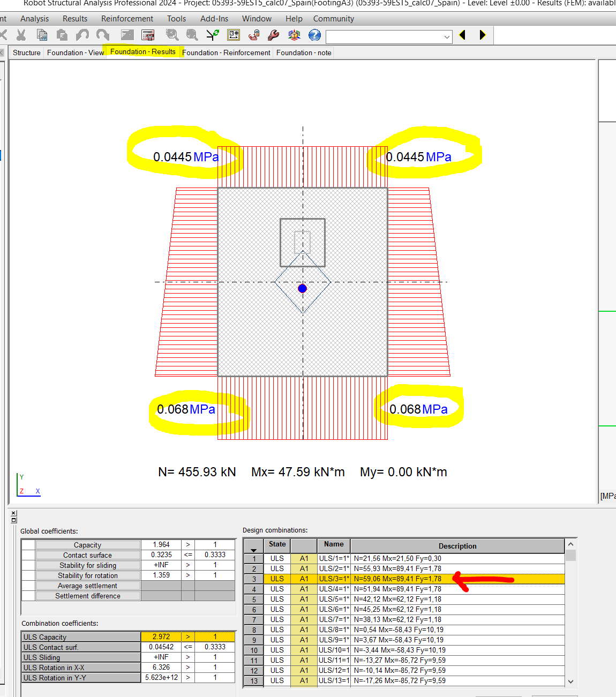Click the Stability for rotation row
This screenshot has height=697, width=616.
[129, 575]
